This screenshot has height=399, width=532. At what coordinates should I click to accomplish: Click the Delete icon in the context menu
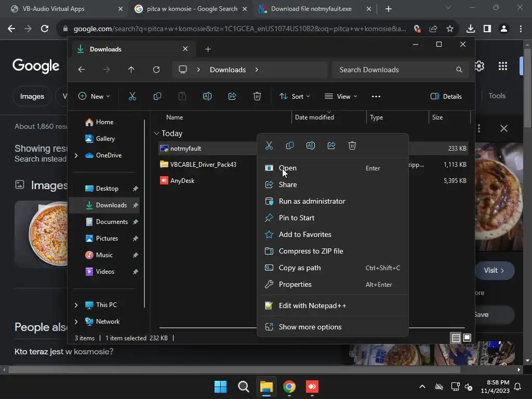(x=352, y=146)
